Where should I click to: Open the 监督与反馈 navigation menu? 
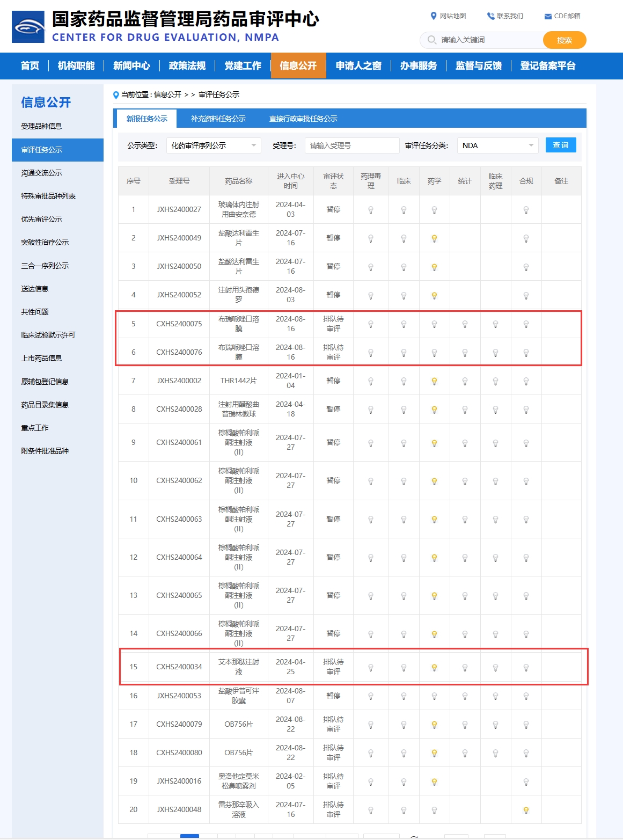tap(479, 65)
